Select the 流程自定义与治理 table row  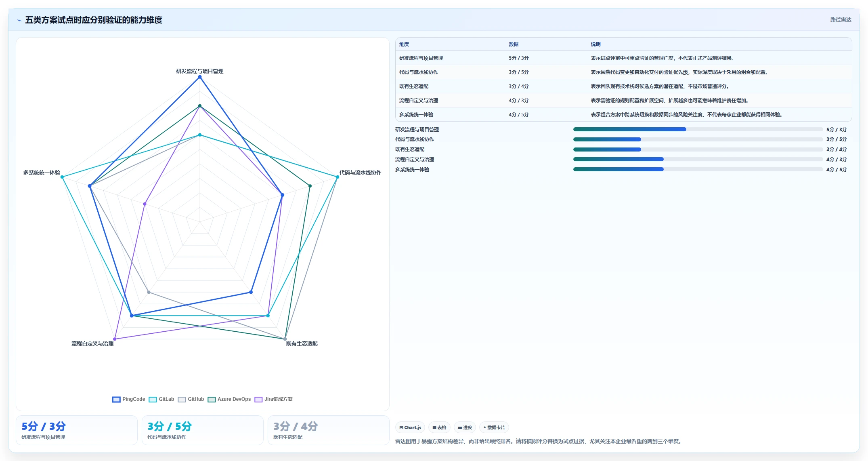pyautogui.click(x=624, y=101)
